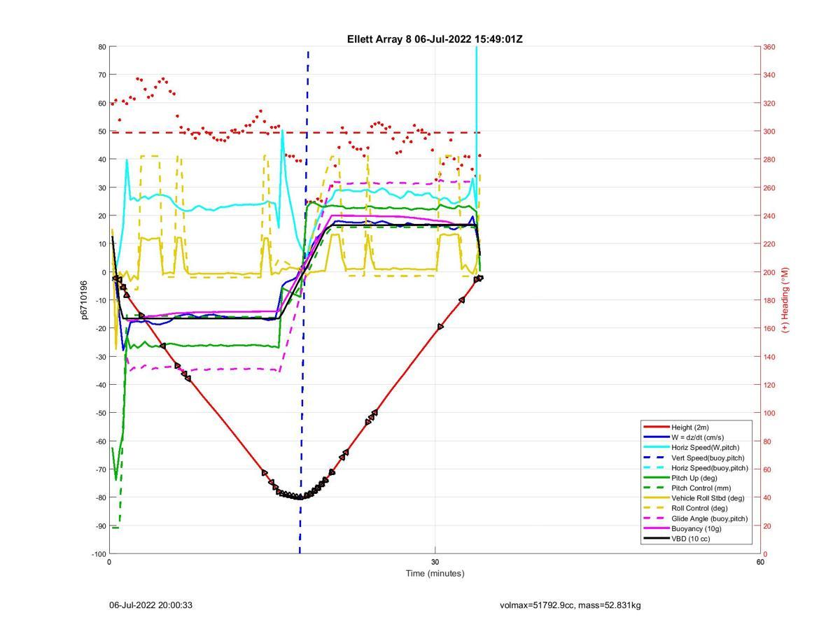Click the '-100' tick on the left axis
Image resolution: width=840 pixels, height=622 pixels.
(x=99, y=553)
